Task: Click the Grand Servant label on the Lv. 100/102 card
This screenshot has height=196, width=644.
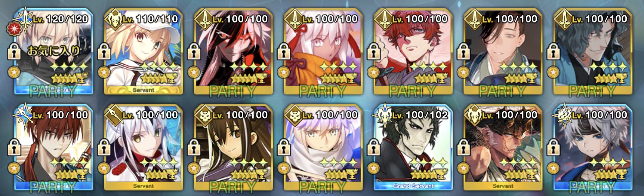Action: click(413, 186)
